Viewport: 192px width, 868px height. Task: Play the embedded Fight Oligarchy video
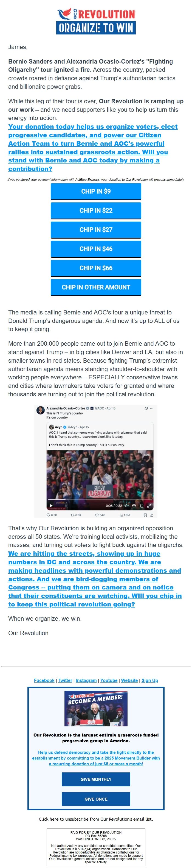(x=51, y=505)
